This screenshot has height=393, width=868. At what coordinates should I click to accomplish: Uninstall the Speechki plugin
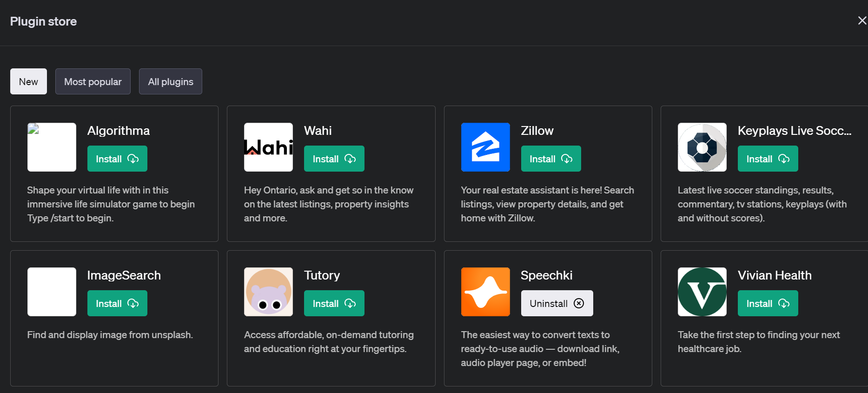tap(557, 303)
